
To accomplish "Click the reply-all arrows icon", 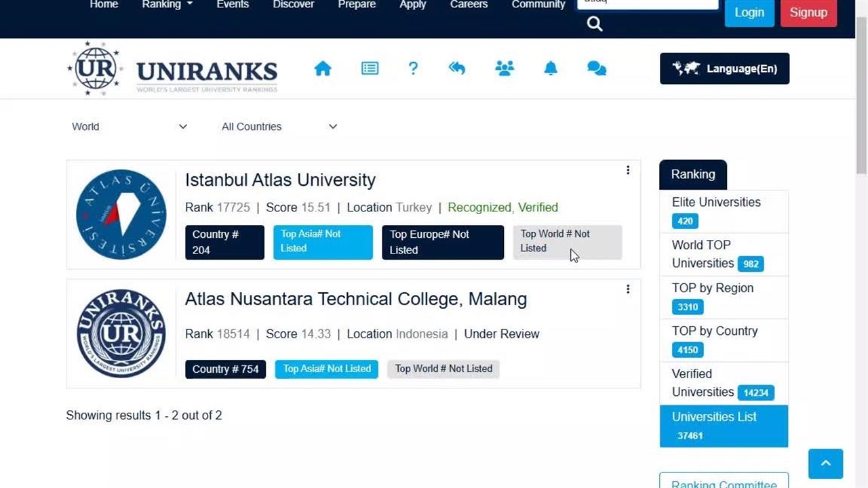I will [x=457, y=68].
